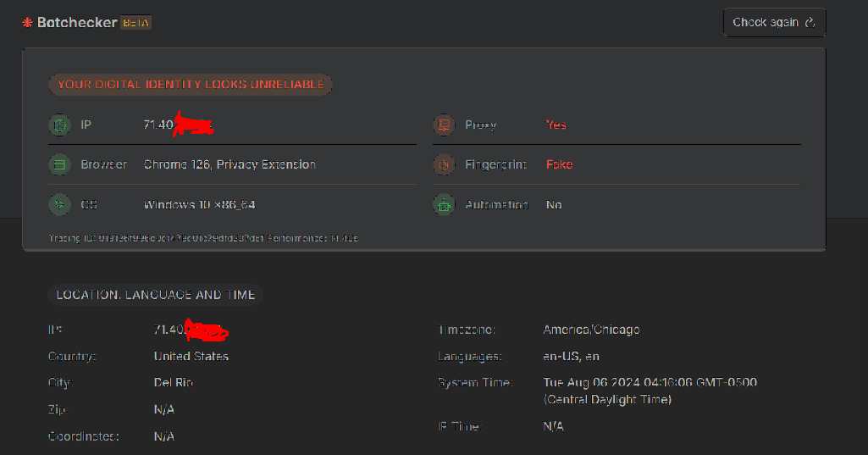
Task: Click the Botchecker title text
Action: point(77,22)
